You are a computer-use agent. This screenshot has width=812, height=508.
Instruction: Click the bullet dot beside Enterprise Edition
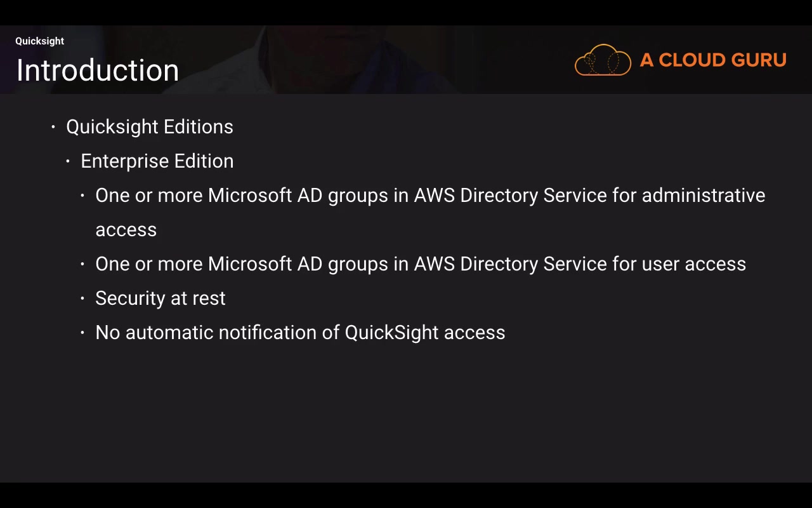[68, 161]
